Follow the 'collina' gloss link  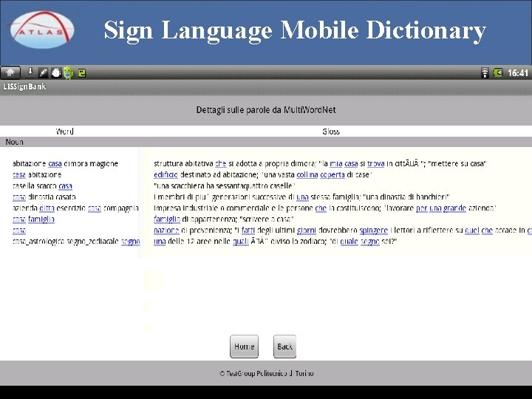click(x=307, y=174)
